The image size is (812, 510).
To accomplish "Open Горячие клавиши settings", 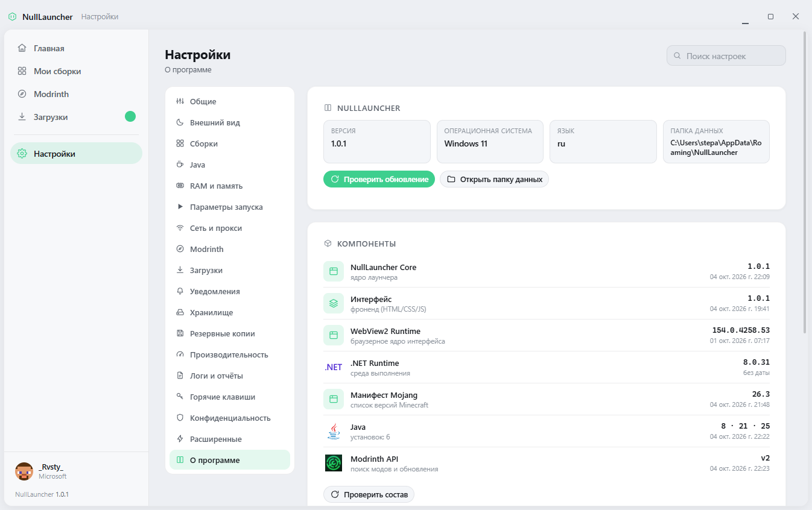I will pyautogui.click(x=230, y=397).
